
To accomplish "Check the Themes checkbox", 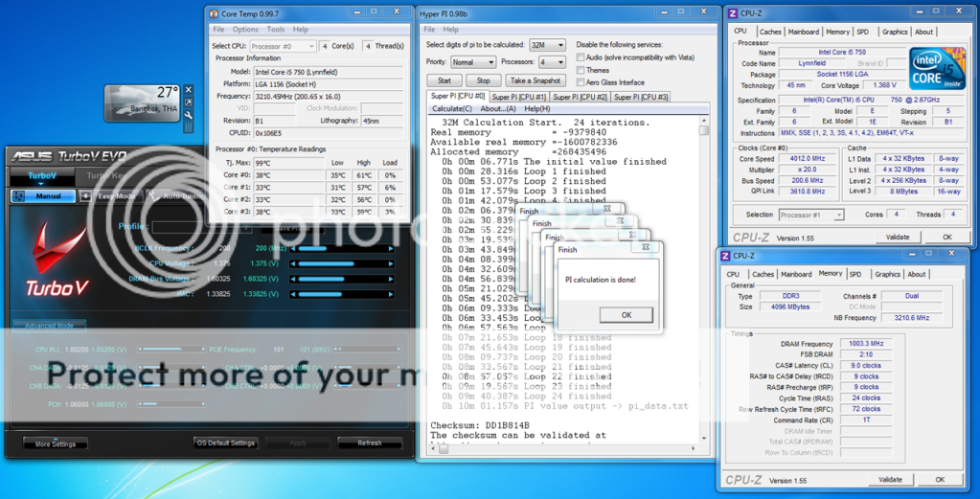I will point(581,70).
